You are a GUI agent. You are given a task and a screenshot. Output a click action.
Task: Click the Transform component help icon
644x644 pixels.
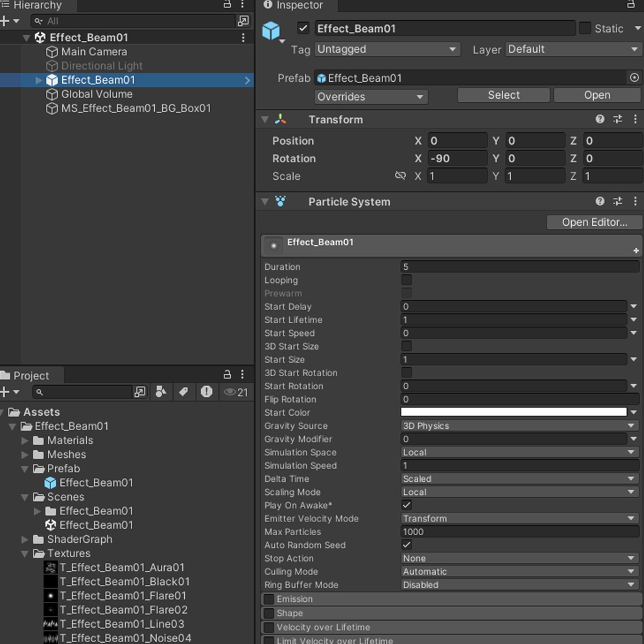tap(599, 119)
